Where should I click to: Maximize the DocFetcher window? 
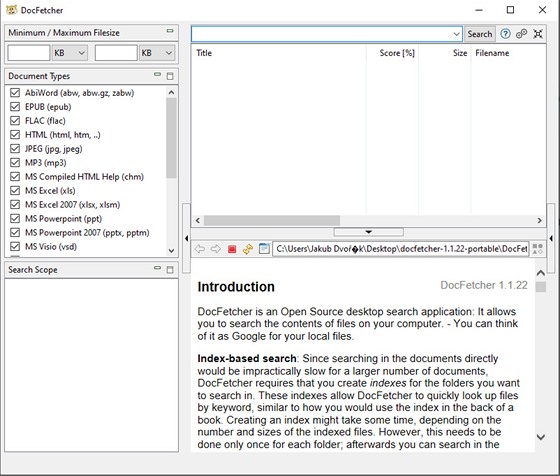tap(510, 10)
